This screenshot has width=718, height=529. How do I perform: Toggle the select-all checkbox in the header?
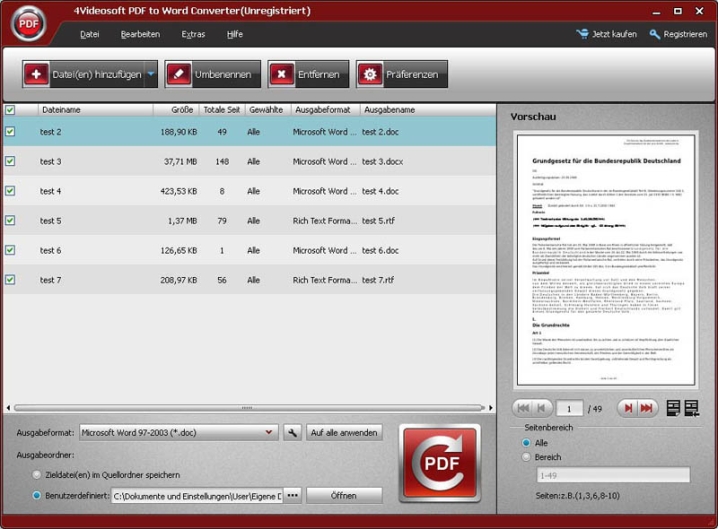coord(10,109)
